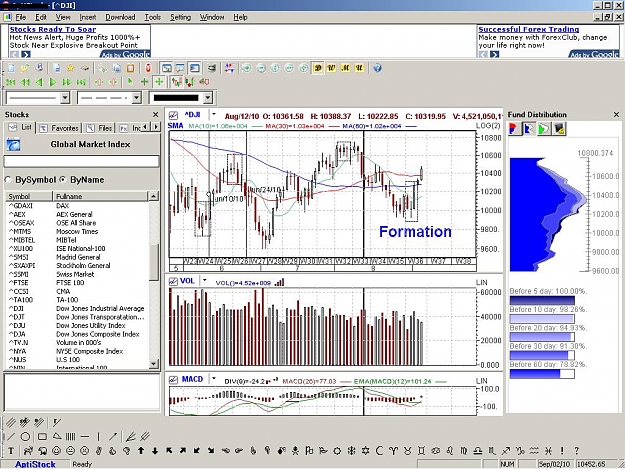Screen dimensions: 625x469
Task: Open the VOL panel dropdown arrow
Action: click(x=204, y=281)
